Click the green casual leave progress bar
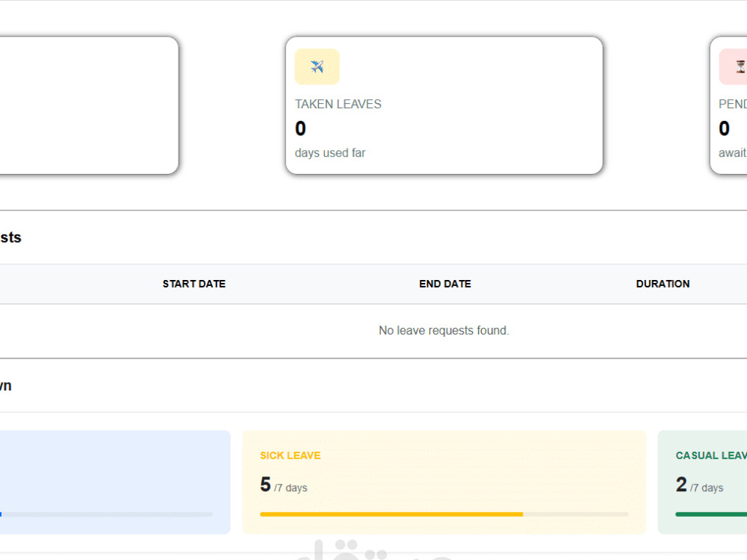Screen dimensions: 747x560 (x=711, y=514)
